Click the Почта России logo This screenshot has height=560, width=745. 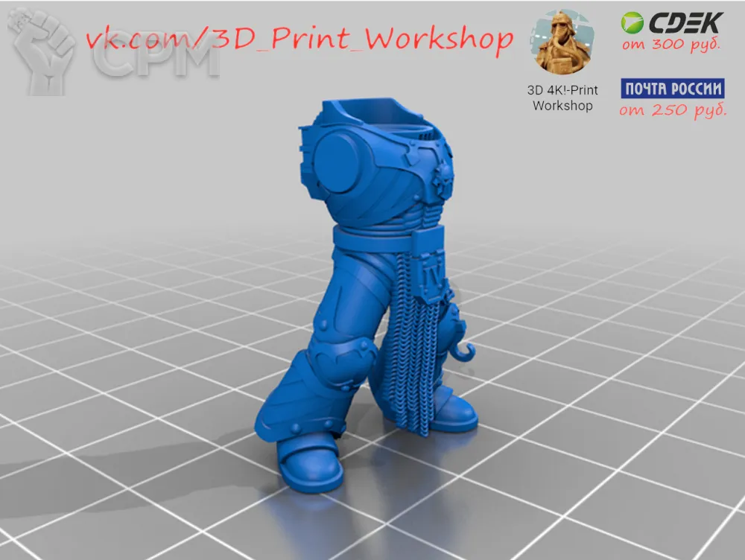[673, 89]
